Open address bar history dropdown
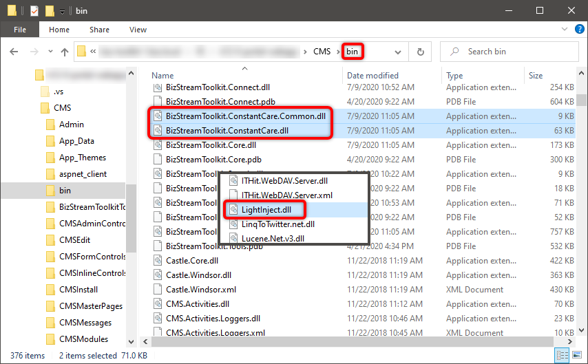The image size is (588, 364). coord(398,52)
